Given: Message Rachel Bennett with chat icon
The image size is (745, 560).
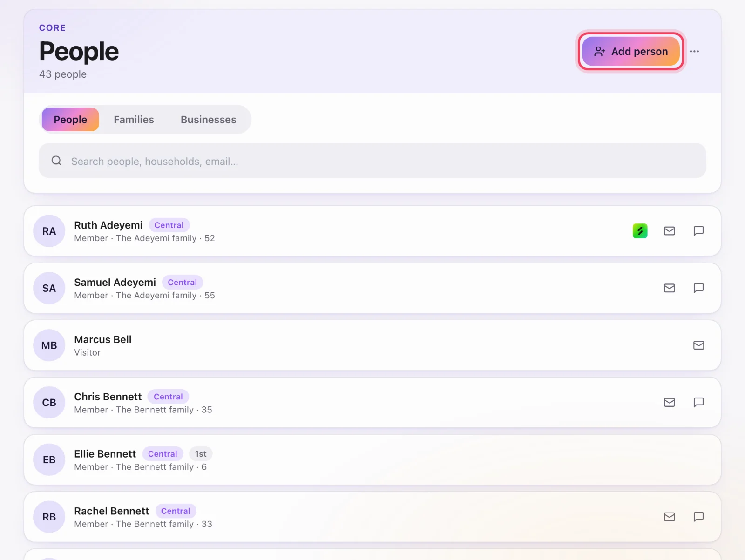Looking at the screenshot, I should [698, 517].
